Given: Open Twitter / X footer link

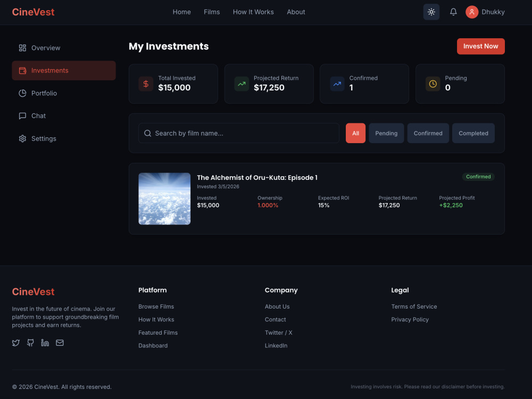Looking at the screenshot, I should tap(279, 332).
